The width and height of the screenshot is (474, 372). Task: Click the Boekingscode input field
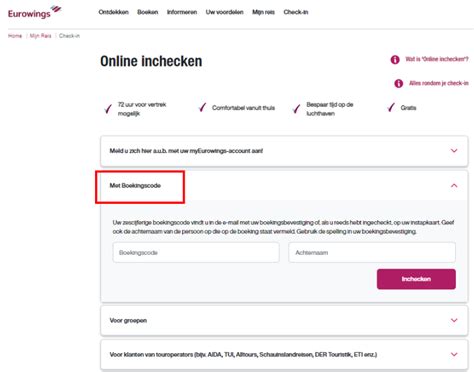coord(196,253)
